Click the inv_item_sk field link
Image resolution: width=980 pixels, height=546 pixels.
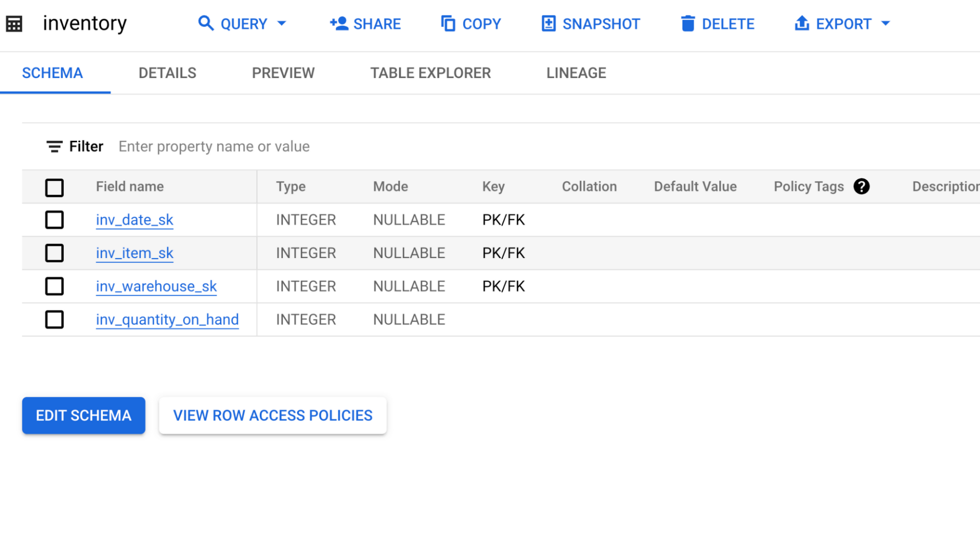point(134,253)
